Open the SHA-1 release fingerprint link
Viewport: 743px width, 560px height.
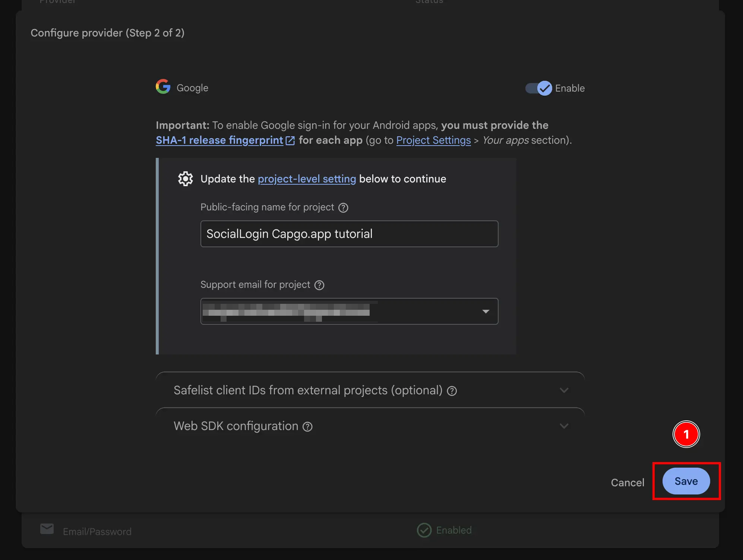click(x=219, y=140)
